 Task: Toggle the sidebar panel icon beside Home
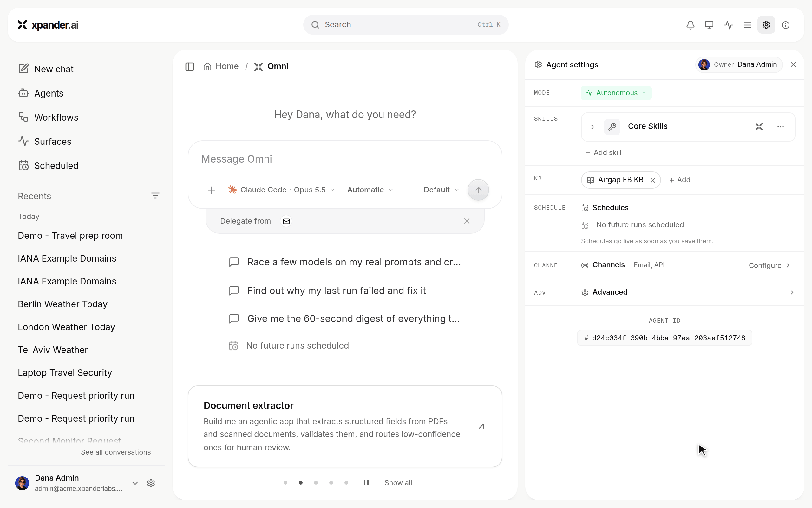190,67
